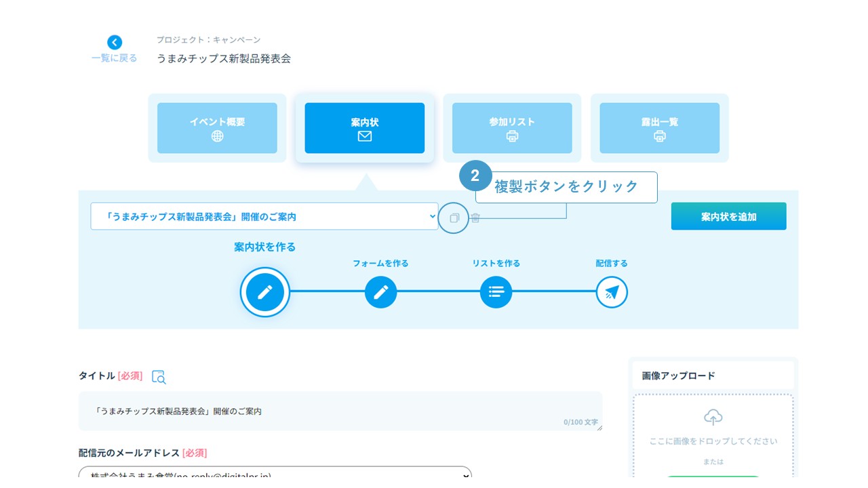Viewport: 868px width, 488px height.
Task: Open the 配信元のメールアドレス dropdown
Action: click(275, 474)
